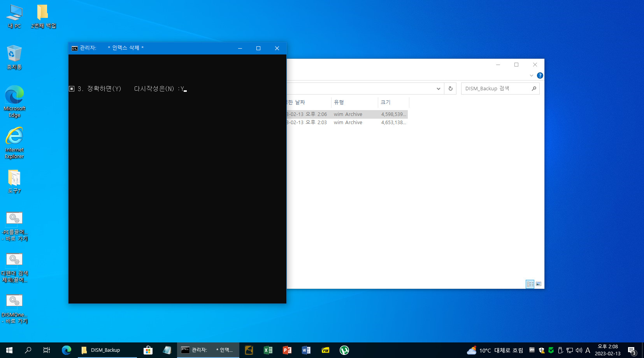Select the wim Archive file dated 2:06
The image size is (644, 358).
[x=347, y=114]
